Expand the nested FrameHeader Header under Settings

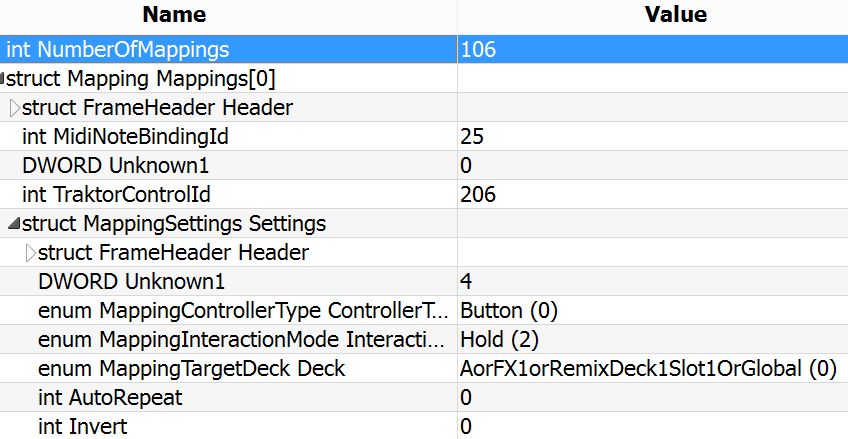point(31,252)
